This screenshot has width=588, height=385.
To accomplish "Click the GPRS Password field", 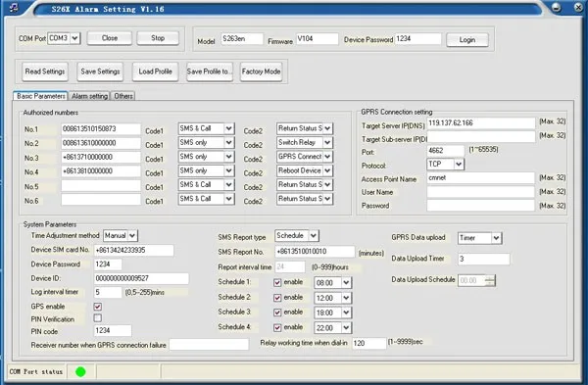I will 481,206.
